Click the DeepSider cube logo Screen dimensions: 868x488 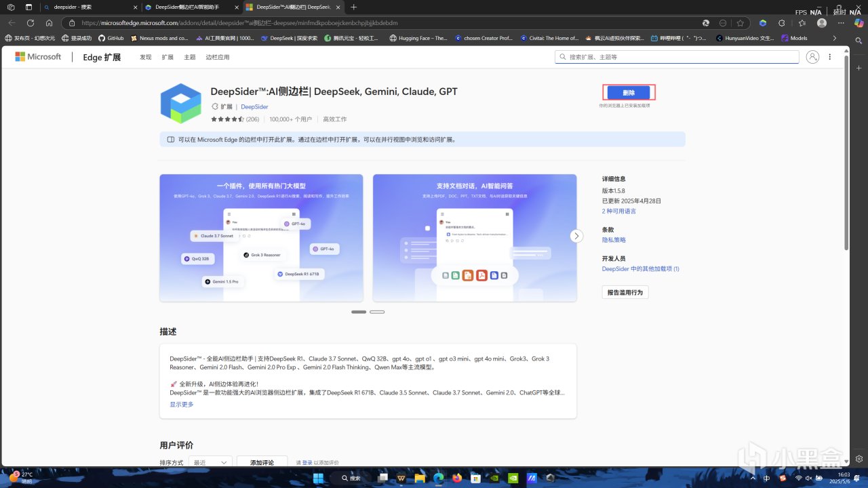pyautogui.click(x=181, y=104)
